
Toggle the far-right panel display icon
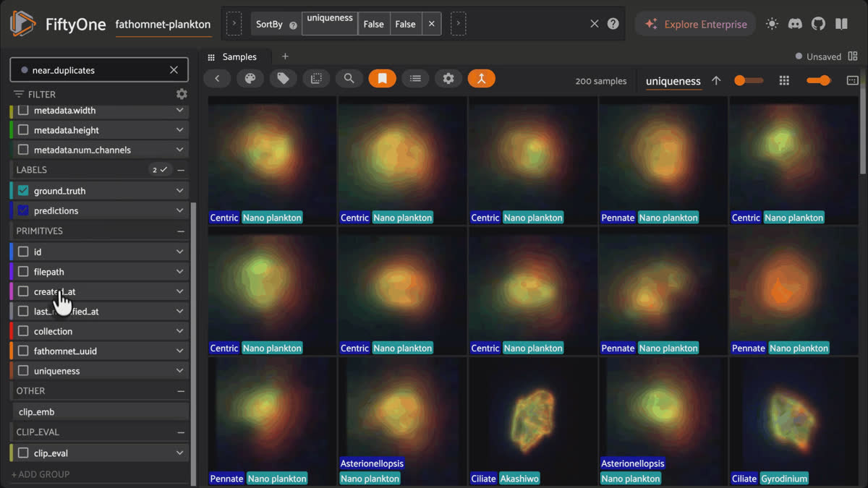click(853, 81)
